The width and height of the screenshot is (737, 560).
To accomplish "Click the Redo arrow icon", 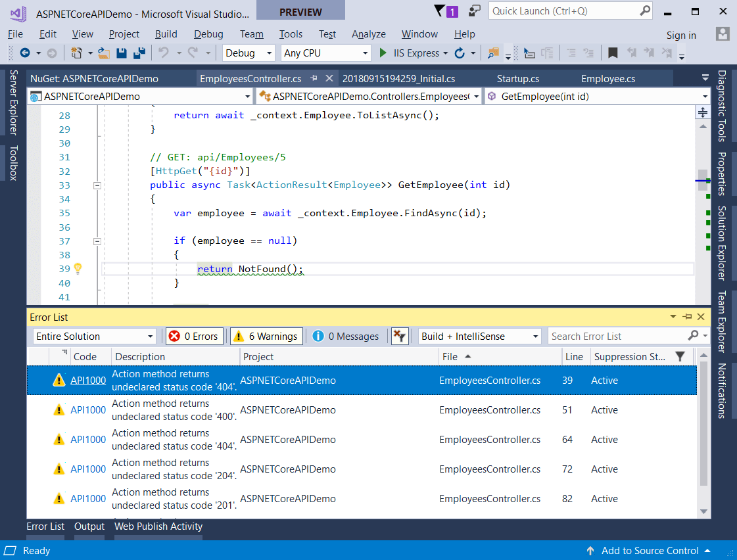I will [193, 53].
